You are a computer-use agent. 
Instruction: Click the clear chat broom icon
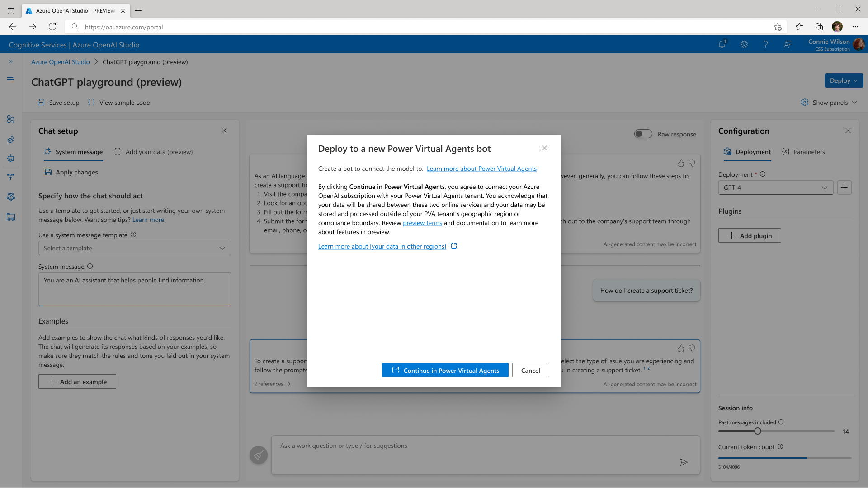pyautogui.click(x=259, y=455)
